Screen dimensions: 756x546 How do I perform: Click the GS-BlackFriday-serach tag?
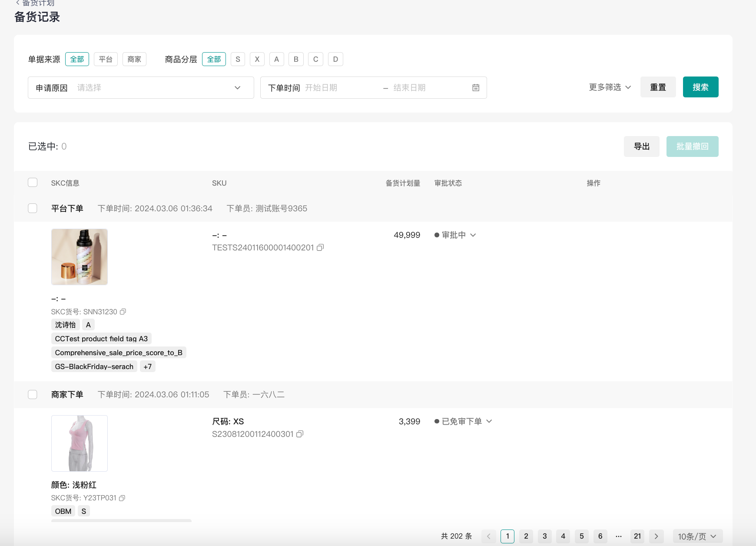pos(94,366)
